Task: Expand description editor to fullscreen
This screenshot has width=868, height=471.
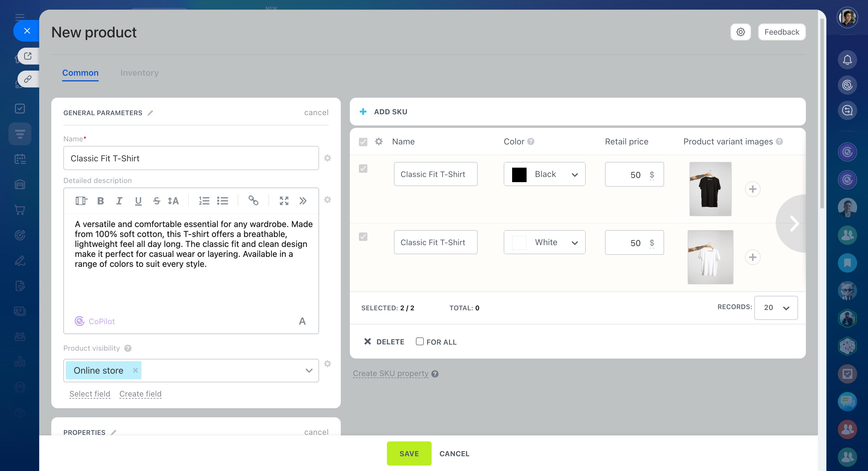Action: click(x=284, y=201)
